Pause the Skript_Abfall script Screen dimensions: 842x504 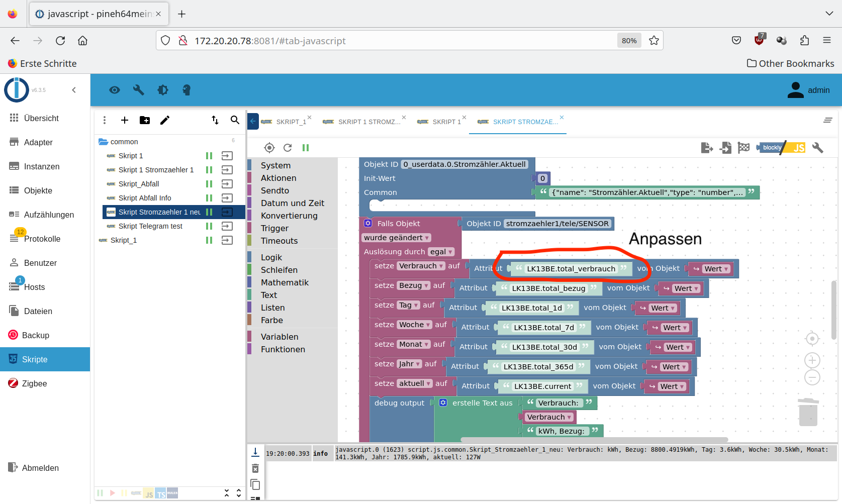click(209, 184)
